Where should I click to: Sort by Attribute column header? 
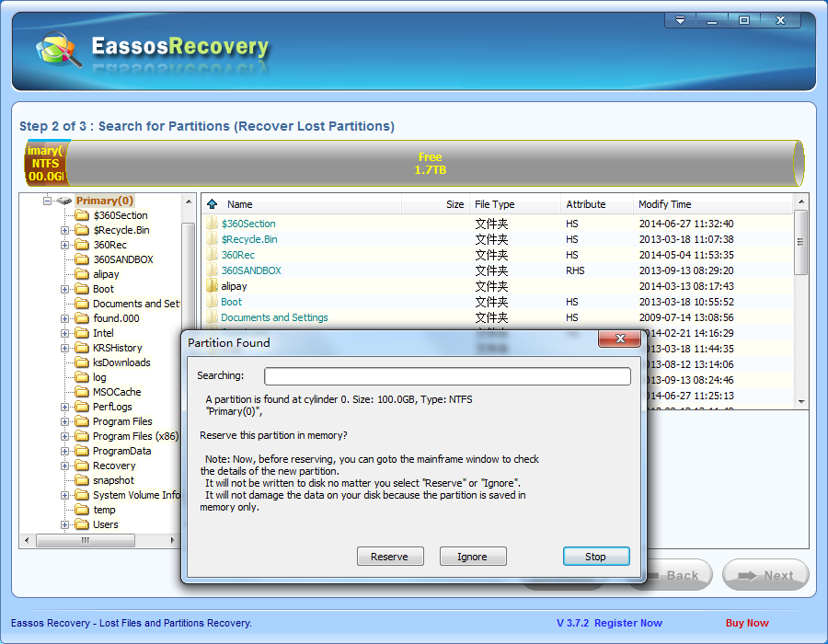(597, 204)
